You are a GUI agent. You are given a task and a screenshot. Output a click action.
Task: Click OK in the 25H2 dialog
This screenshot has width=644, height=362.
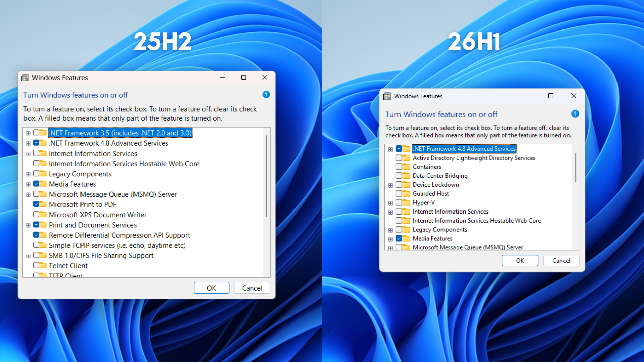point(211,288)
